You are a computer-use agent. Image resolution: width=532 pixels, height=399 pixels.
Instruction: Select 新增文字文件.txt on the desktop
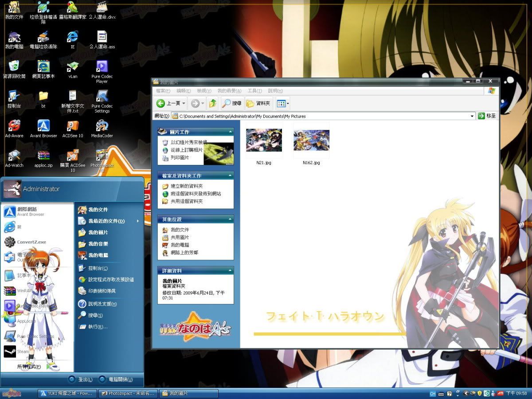coord(73,102)
